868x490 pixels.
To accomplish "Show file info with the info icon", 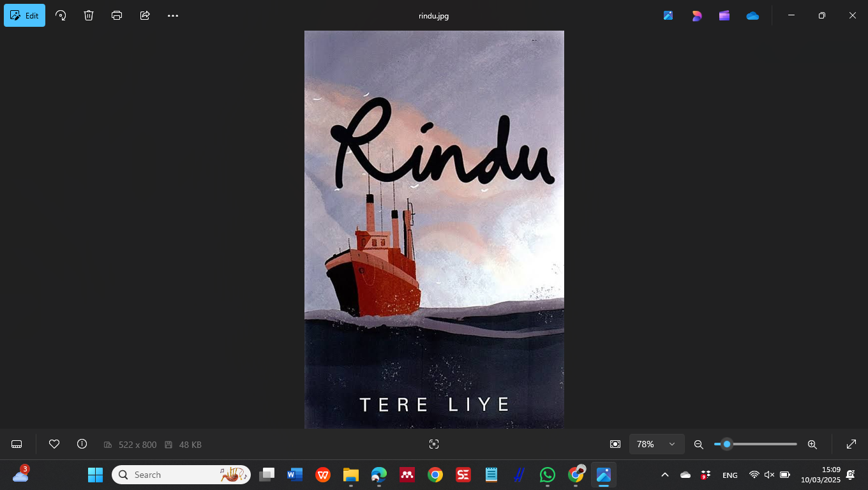I will pyautogui.click(x=82, y=444).
